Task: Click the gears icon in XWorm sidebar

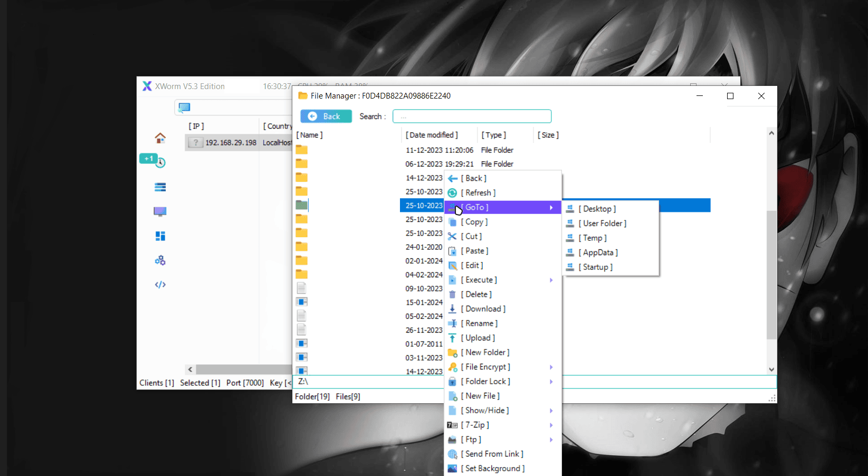Action: coord(160,260)
